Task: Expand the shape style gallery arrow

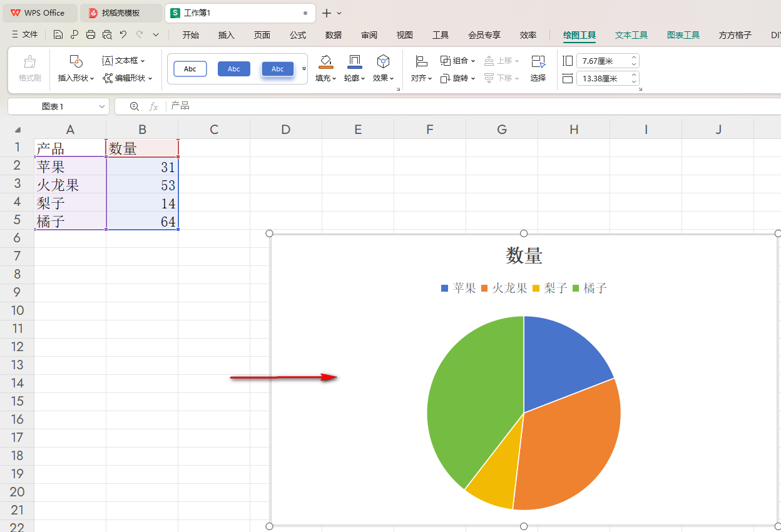Action: pos(304,69)
